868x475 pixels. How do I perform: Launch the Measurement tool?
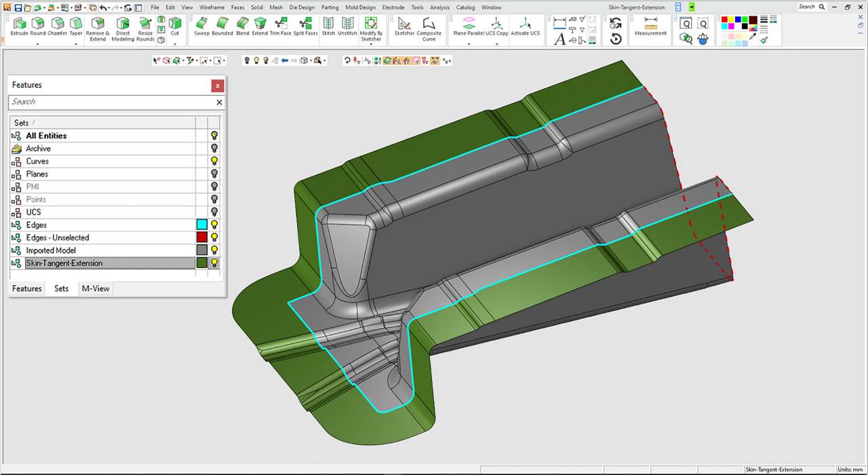[x=650, y=26]
